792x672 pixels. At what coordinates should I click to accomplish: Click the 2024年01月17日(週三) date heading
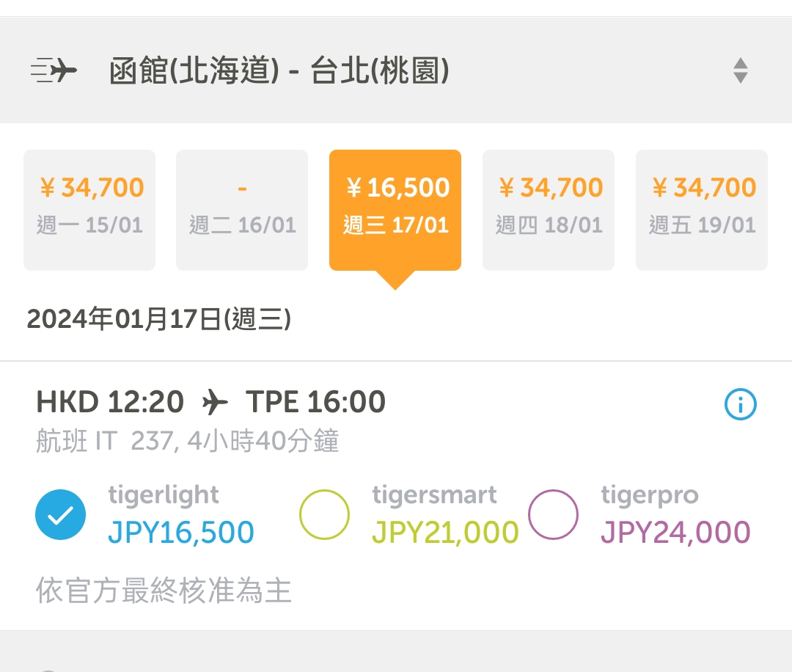click(x=159, y=320)
